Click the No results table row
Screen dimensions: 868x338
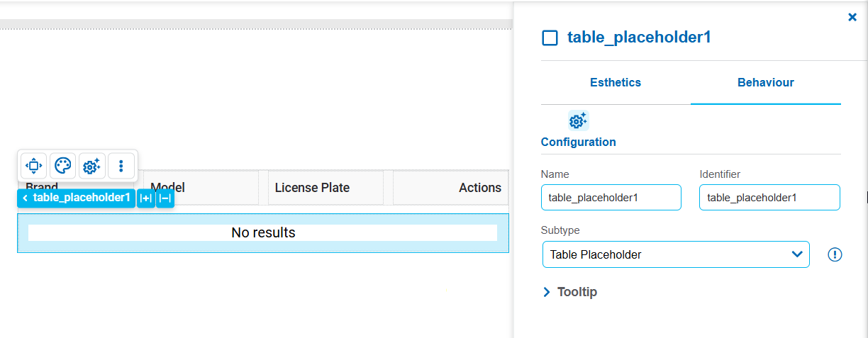[263, 232]
